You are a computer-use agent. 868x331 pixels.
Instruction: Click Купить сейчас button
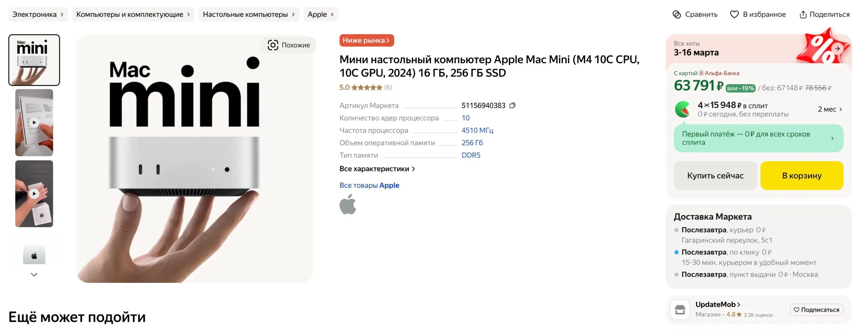715,176
